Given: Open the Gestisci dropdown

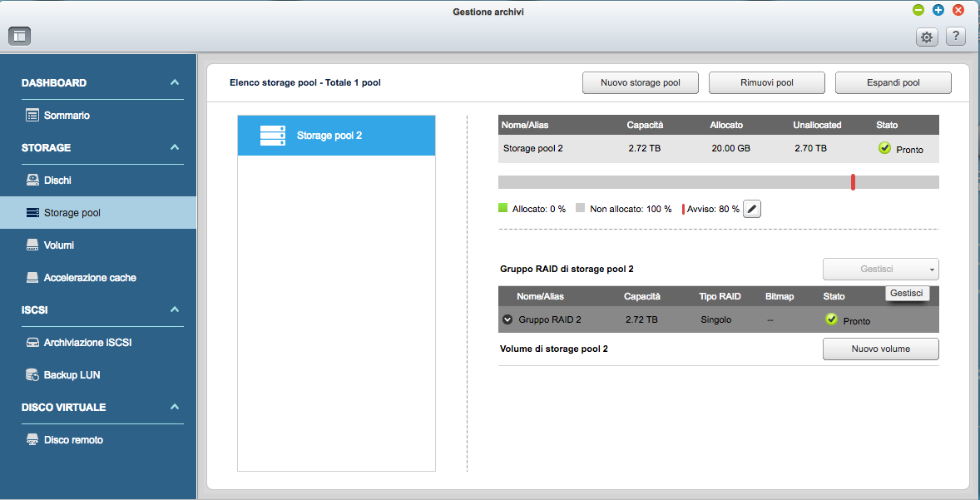Looking at the screenshot, I should click(880, 269).
